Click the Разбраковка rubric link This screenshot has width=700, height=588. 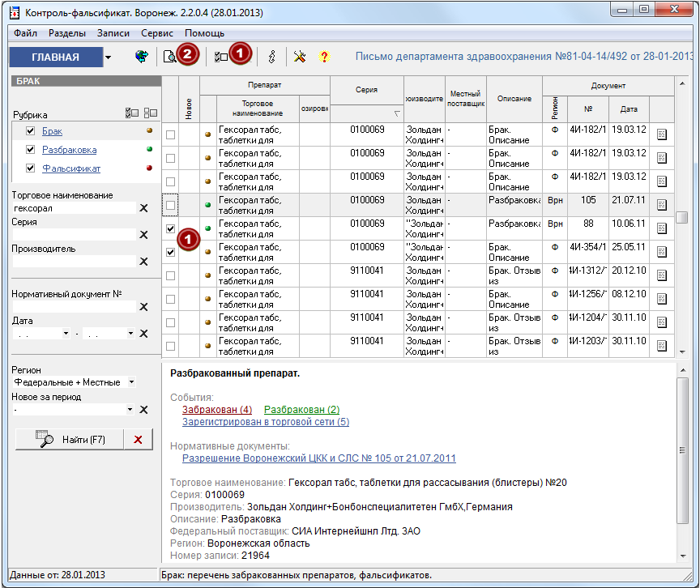coord(69,150)
